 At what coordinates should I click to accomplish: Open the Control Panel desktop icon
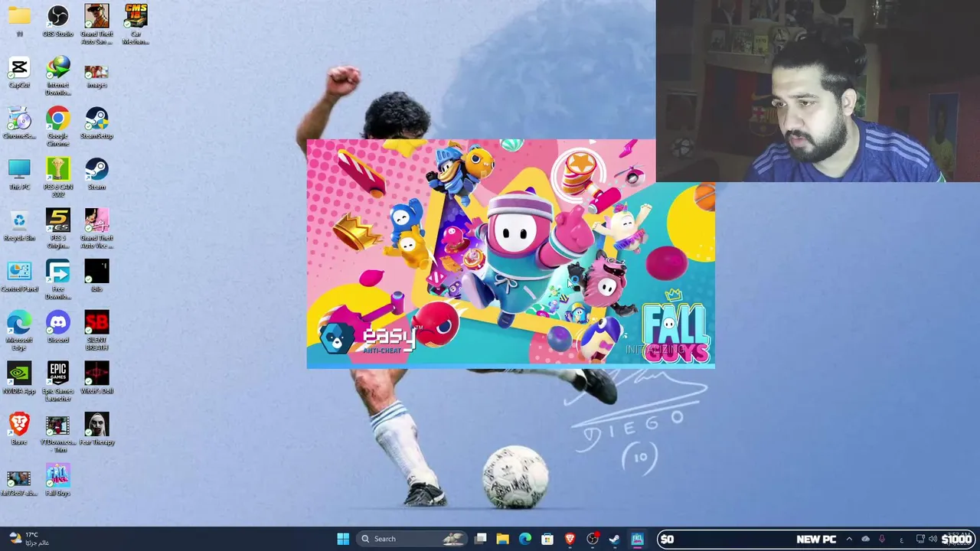(x=19, y=276)
